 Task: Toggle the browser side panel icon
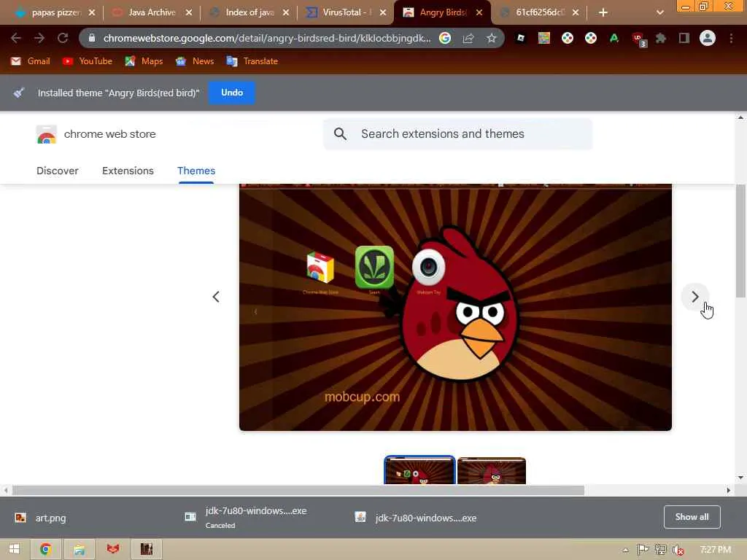click(x=684, y=38)
